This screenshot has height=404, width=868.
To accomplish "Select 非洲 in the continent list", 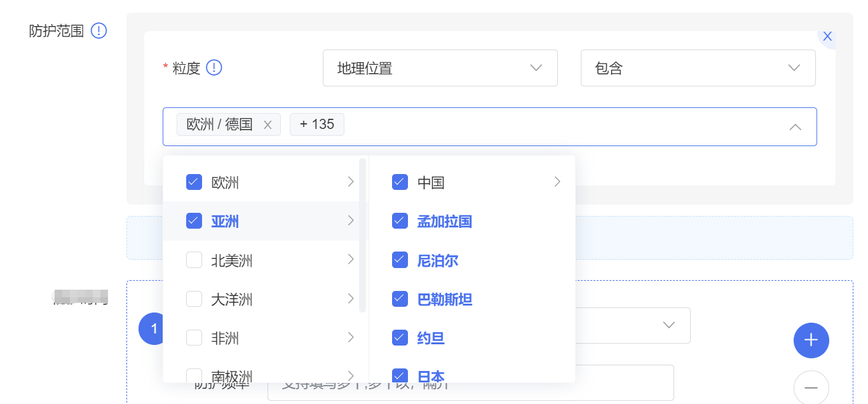I will pos(225,338).
